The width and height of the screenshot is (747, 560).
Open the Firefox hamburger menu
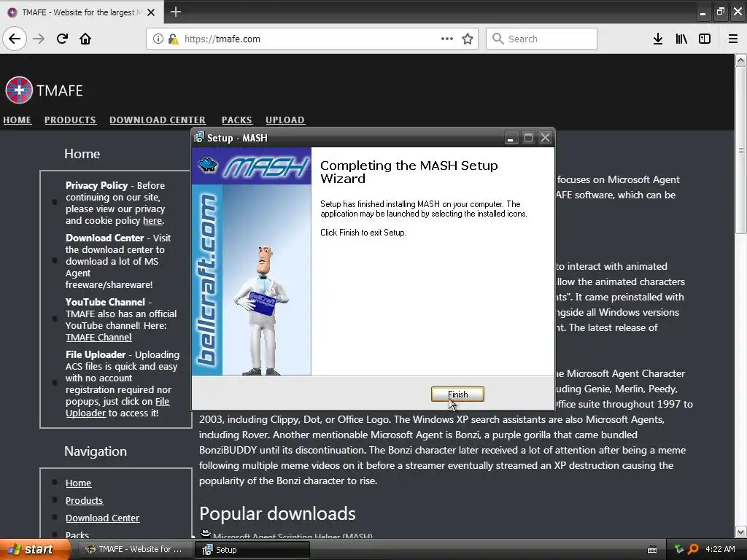[x=733, y=39]
